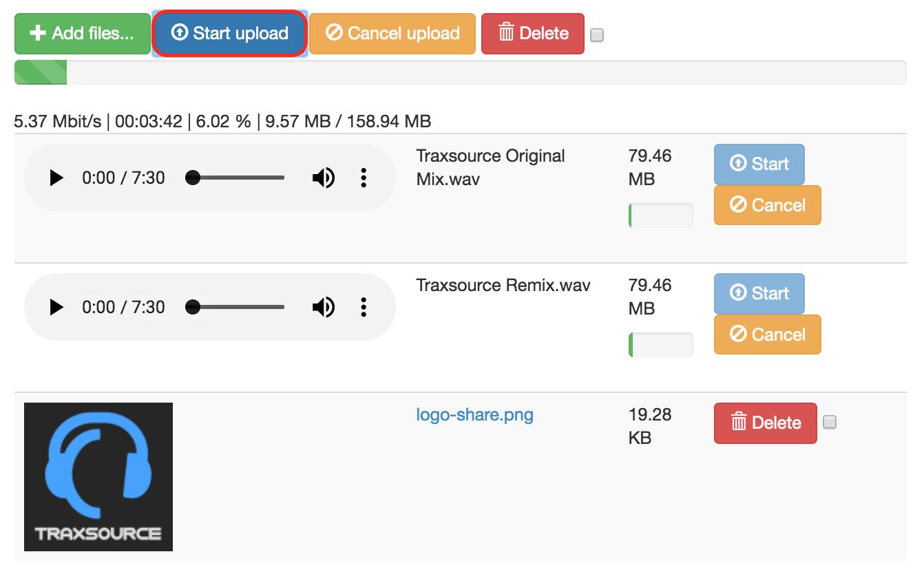Click Add files button

click(x=83, y=34)
